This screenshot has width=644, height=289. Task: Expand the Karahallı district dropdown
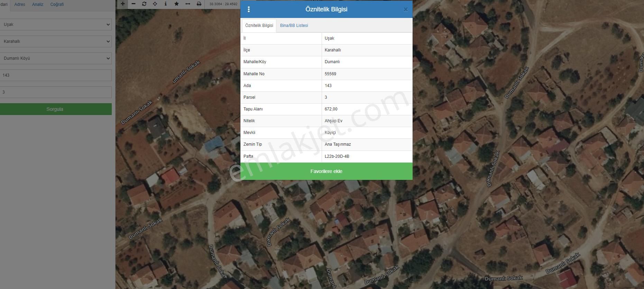click(56, 41)
